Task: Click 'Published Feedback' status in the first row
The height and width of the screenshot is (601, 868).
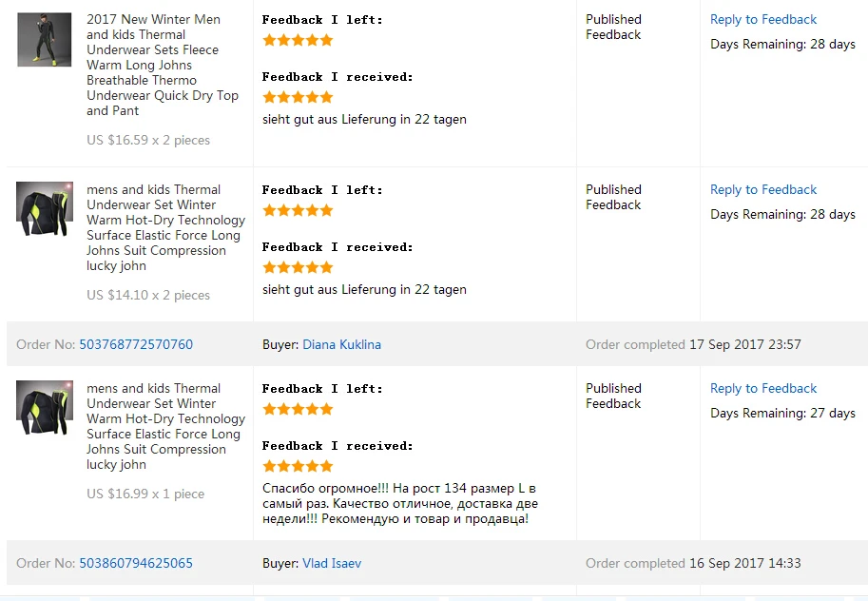Action: [613, 27]
